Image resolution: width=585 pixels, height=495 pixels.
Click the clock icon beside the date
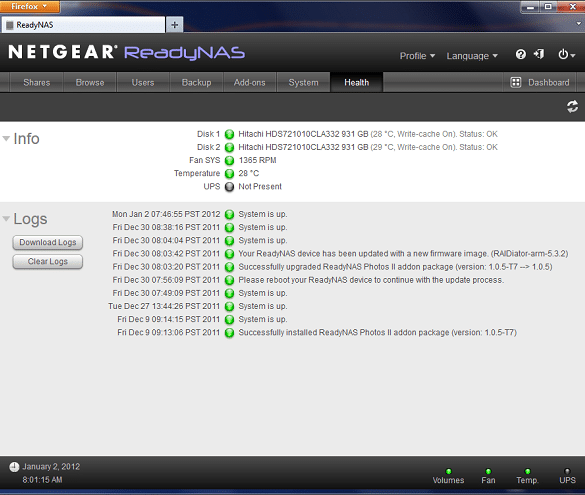click(x=14, y=467)
